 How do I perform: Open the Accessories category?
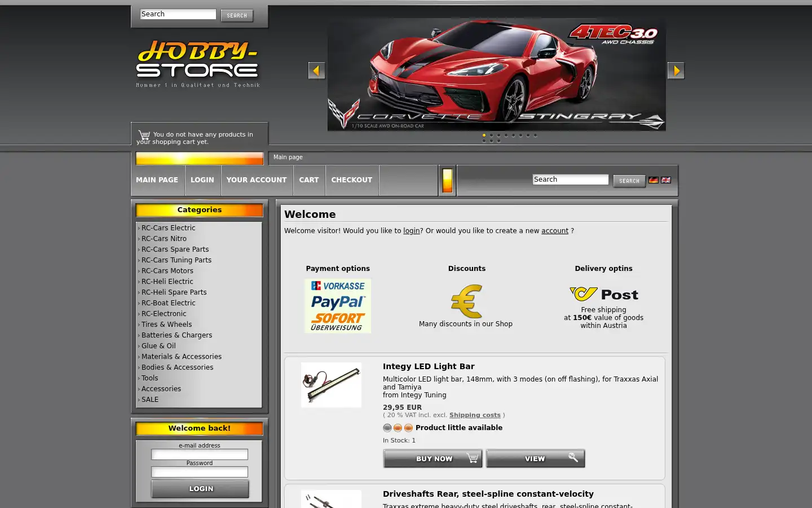[x=161, y=389]
